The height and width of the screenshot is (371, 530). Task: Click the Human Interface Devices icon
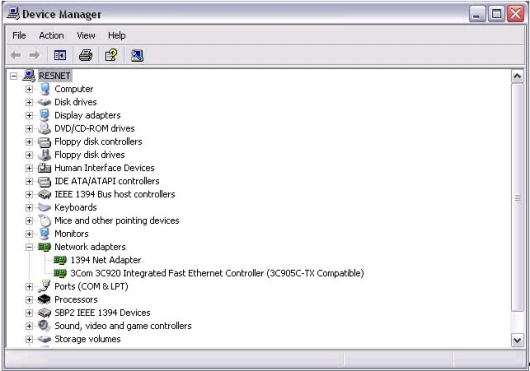[x=44, y=168]
